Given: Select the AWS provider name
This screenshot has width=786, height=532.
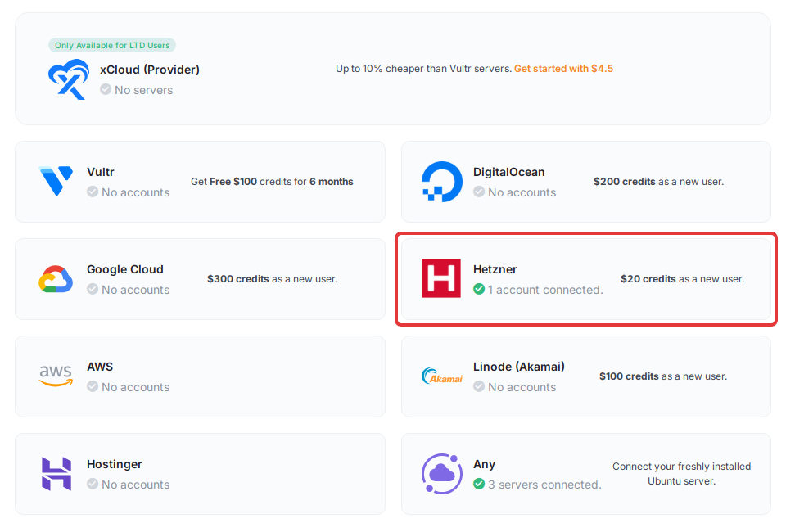Looking at the screenshot, I should pos(100,367).
